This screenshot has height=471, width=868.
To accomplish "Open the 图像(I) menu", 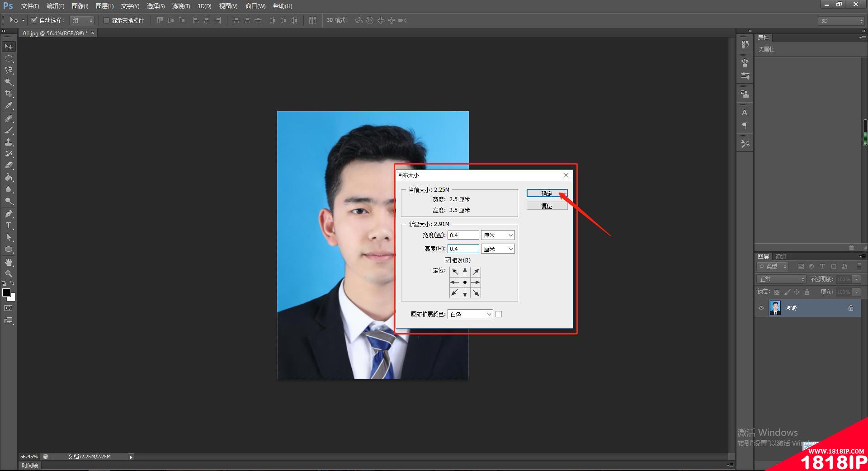I will 80,6.
